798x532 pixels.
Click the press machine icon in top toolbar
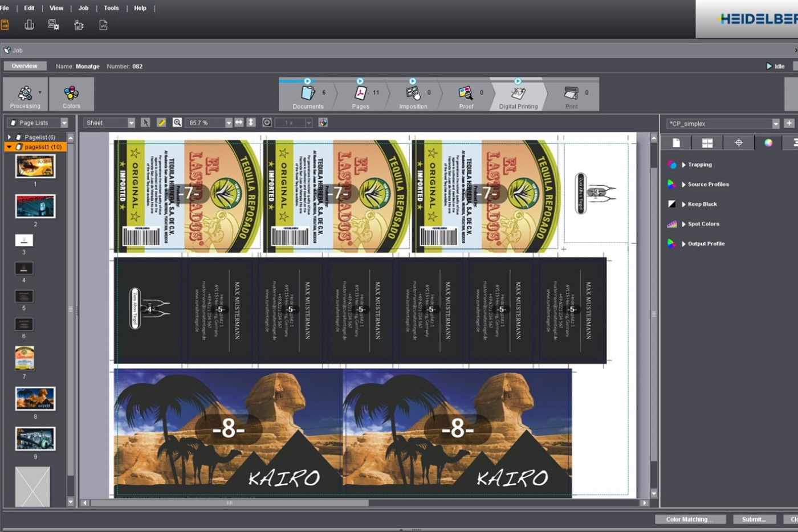pos(79,25)
